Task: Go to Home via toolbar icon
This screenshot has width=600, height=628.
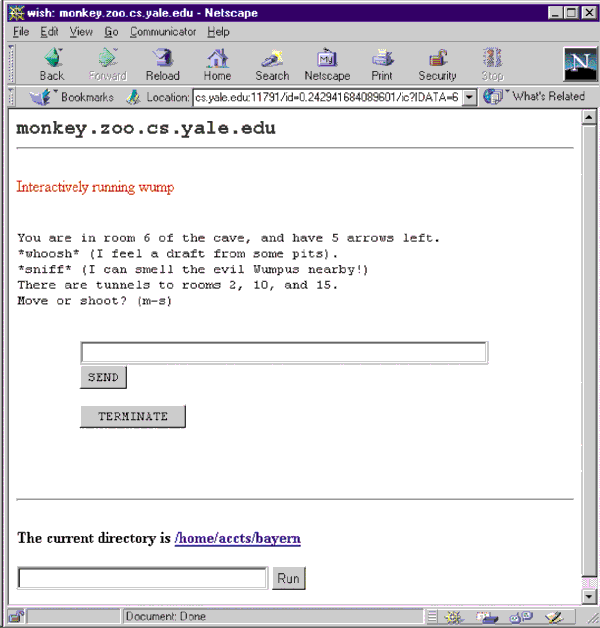Action: 217,63
